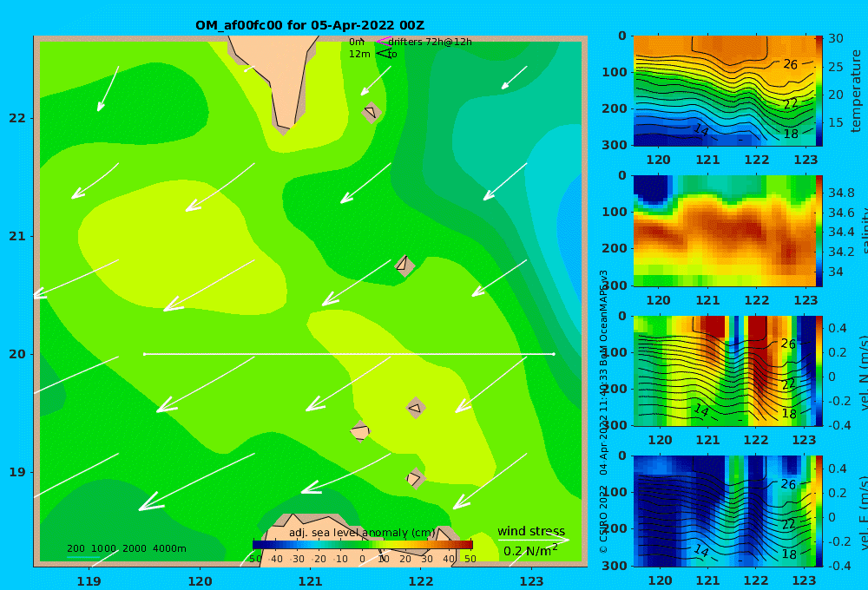
Task: Click the '0.2 N/m²' scale value
Action: [x=530, y=551]
